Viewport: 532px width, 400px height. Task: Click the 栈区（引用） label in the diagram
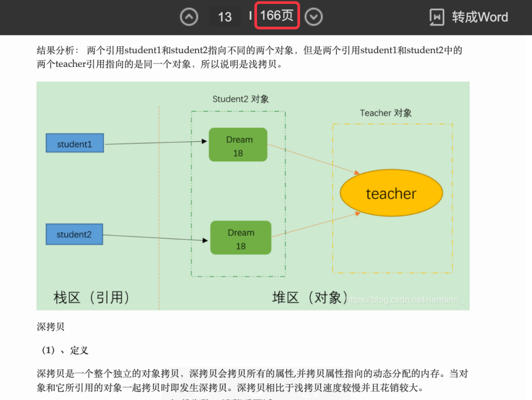tap(92, 297)
